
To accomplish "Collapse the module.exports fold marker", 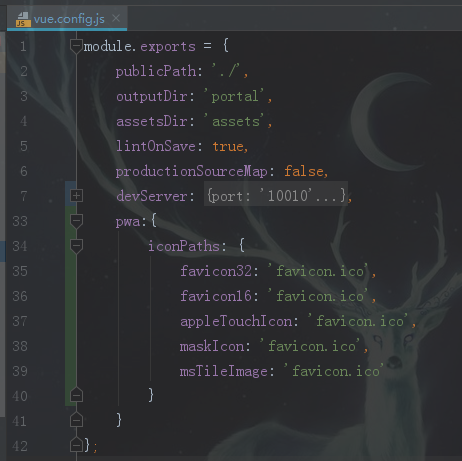I will (x=76, y=46).
